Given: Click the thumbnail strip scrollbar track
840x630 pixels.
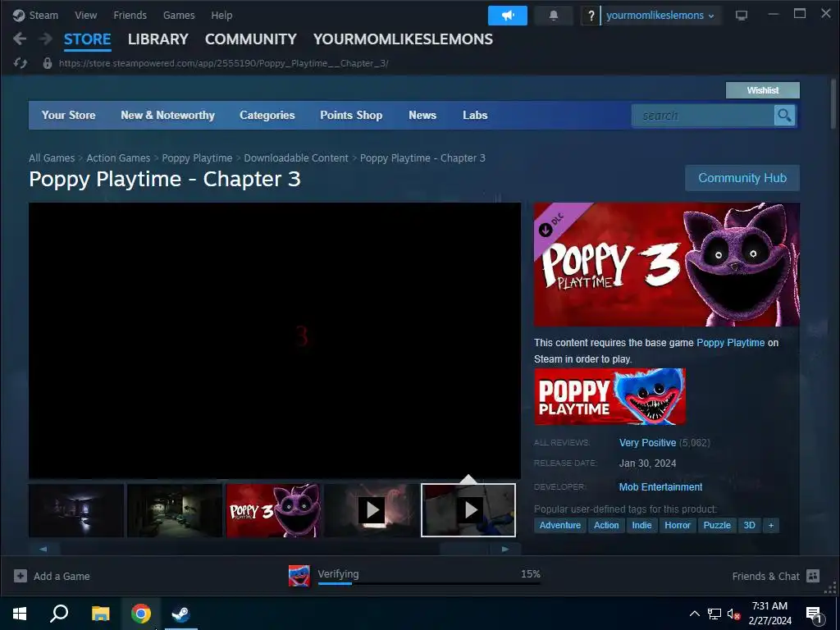Looking at the screenshot, I should (274, 549).
